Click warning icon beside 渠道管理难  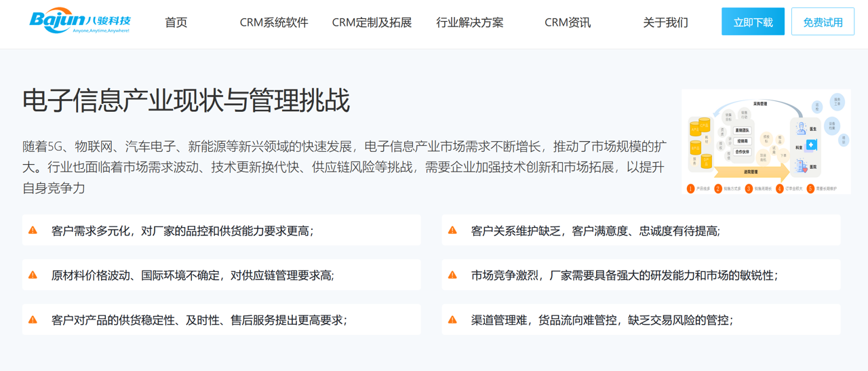pyautogui.click(x=452, y=319)
